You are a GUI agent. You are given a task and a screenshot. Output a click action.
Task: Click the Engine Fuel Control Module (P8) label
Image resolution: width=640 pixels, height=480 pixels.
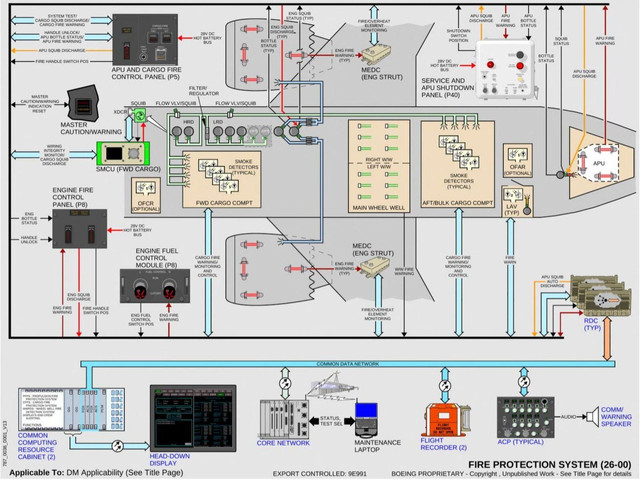pos(157,258)
